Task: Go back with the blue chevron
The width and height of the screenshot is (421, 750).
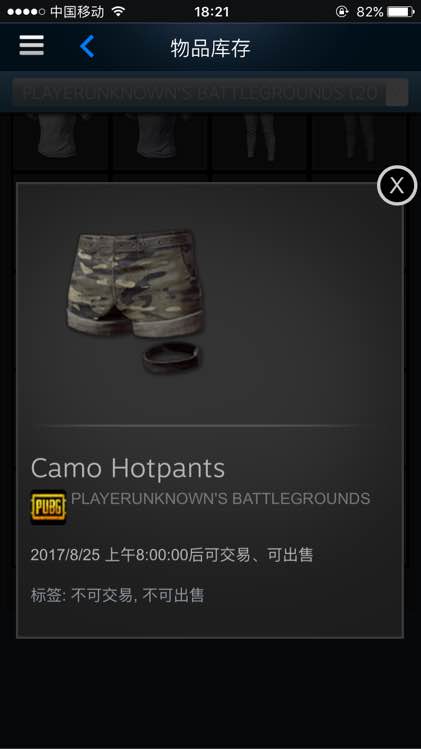Action: (x=87, y=46)
